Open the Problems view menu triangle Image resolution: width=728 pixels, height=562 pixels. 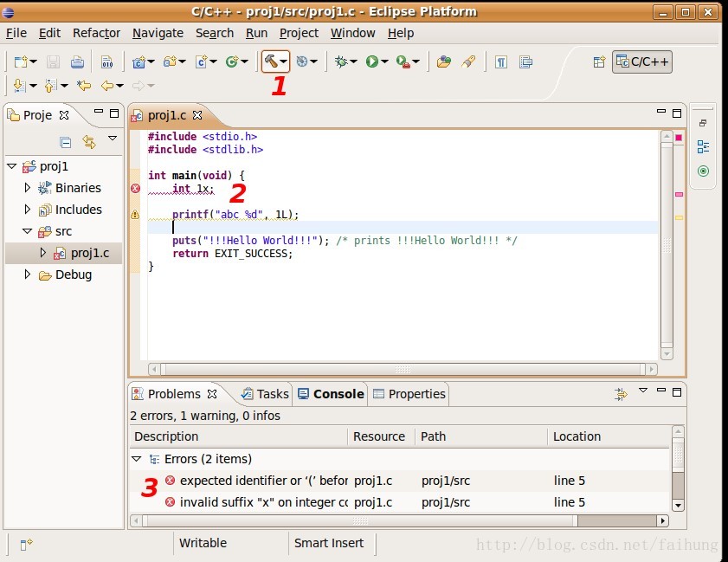point(643,391)
